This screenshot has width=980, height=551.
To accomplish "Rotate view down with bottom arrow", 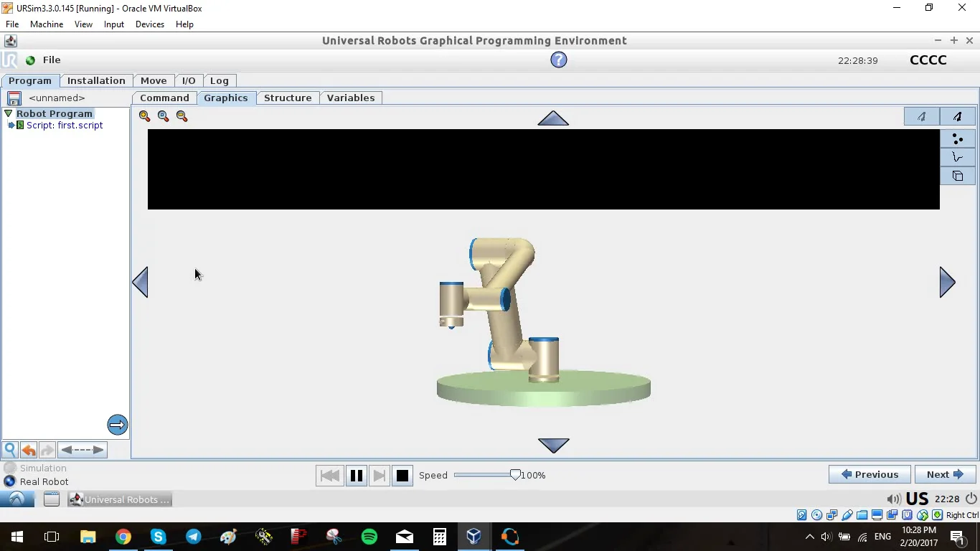I will click(553, 446).
